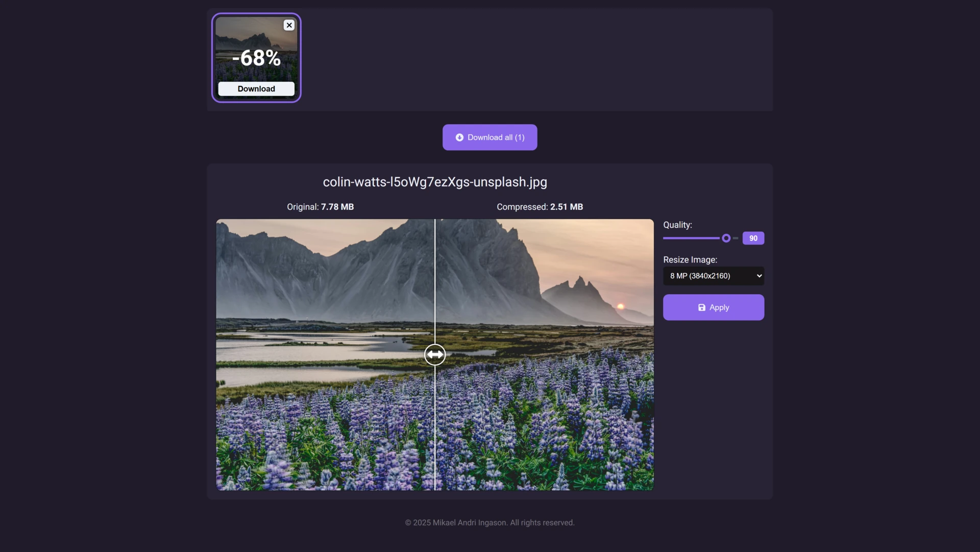Click the Download all (1) button
The height and width of the screenshot is (552, 980).
click(489, 137)
